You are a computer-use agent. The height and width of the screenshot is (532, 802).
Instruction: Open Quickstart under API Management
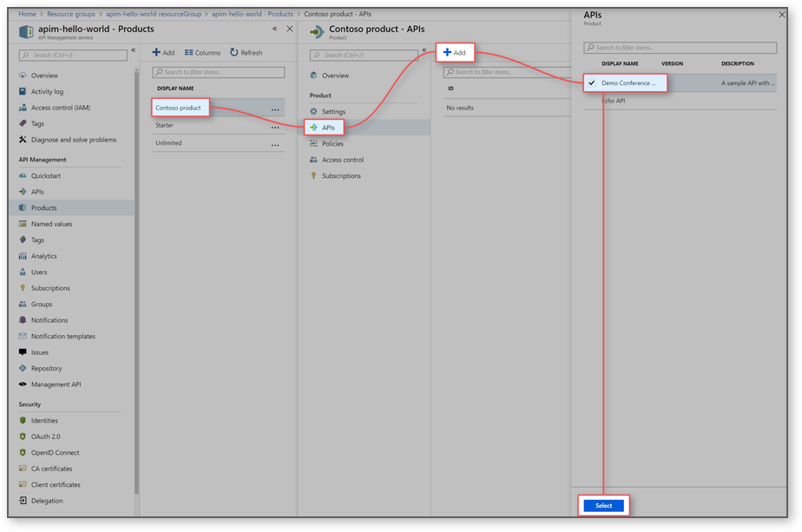click(45, 176)
